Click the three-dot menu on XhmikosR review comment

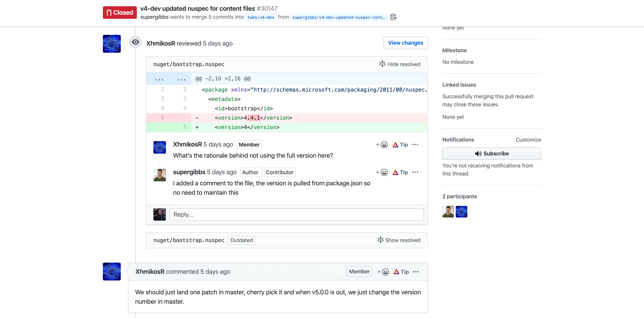(415, 144)
